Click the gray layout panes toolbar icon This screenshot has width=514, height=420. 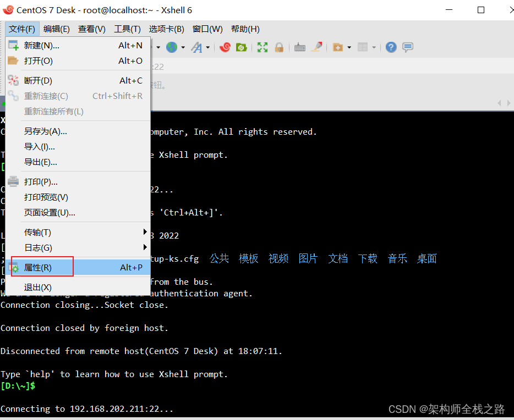coord(363,47)
